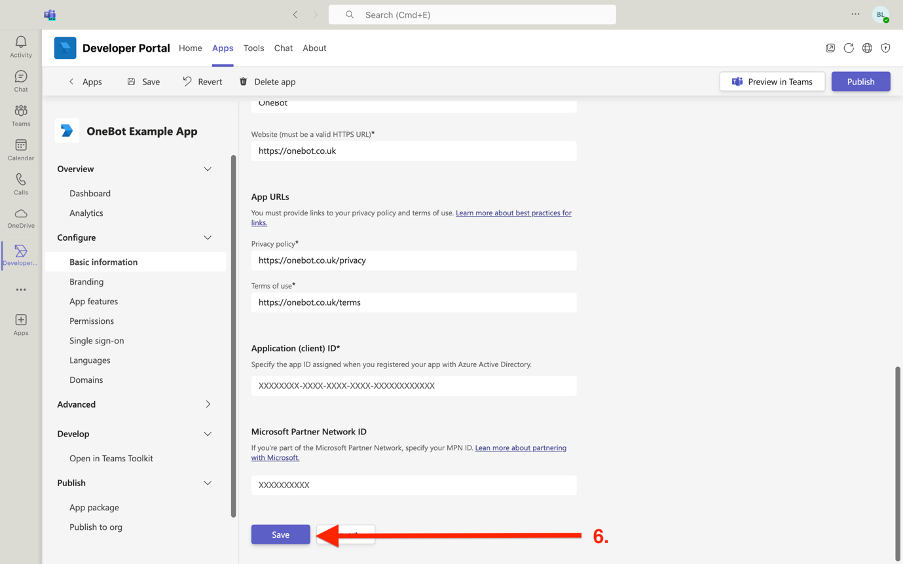904x564 pixels.
Task: Collapse the Develop section
Action: click(x=208, y=434)
